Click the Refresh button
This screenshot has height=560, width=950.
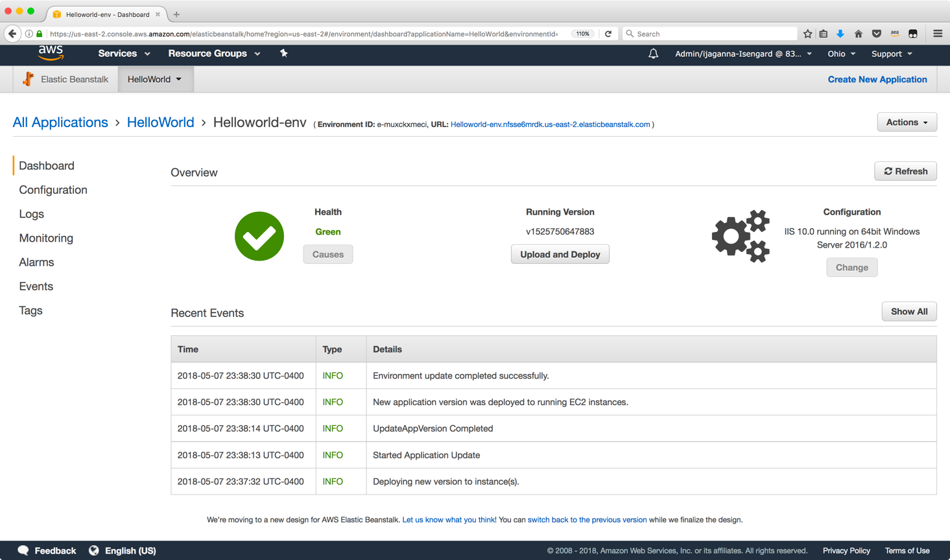pos(905,171)
